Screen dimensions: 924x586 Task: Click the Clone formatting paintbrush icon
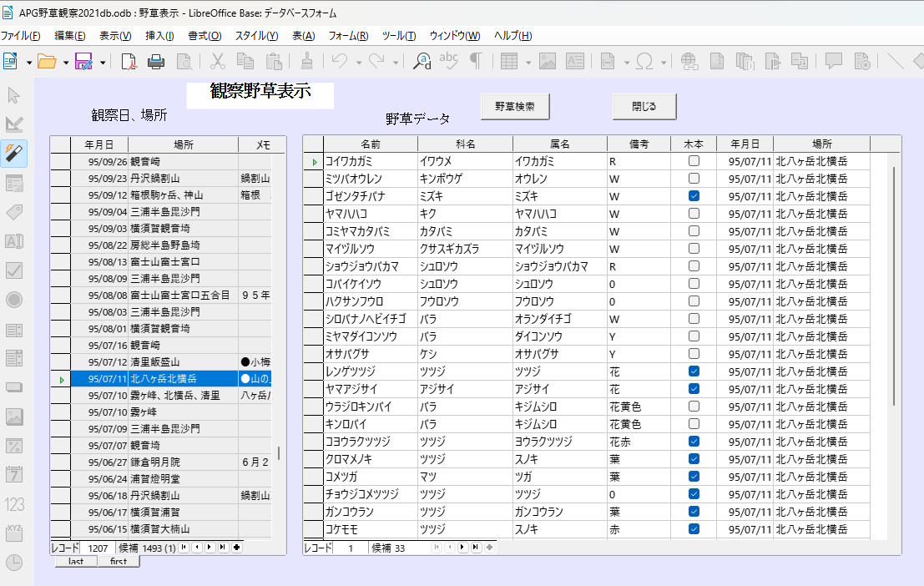click(306, 61)
